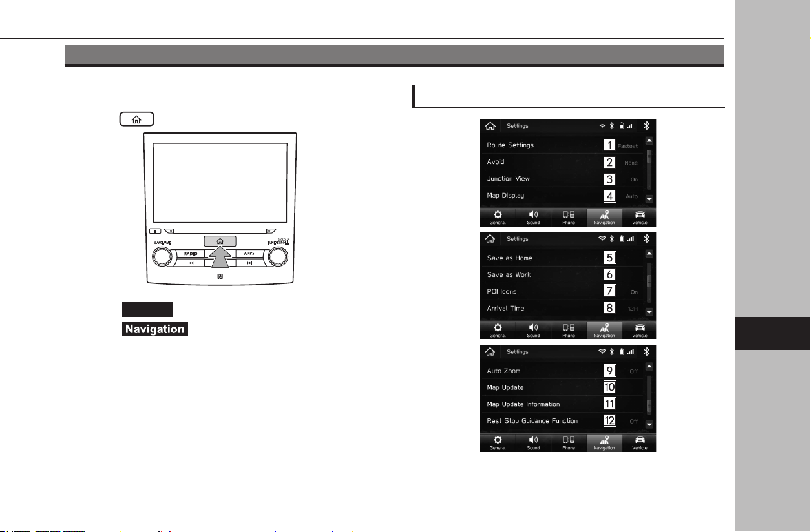Viewport: 811px width, 532px height.
Task: Click the small home key icon in the instructions
Action: pos(136,119)
